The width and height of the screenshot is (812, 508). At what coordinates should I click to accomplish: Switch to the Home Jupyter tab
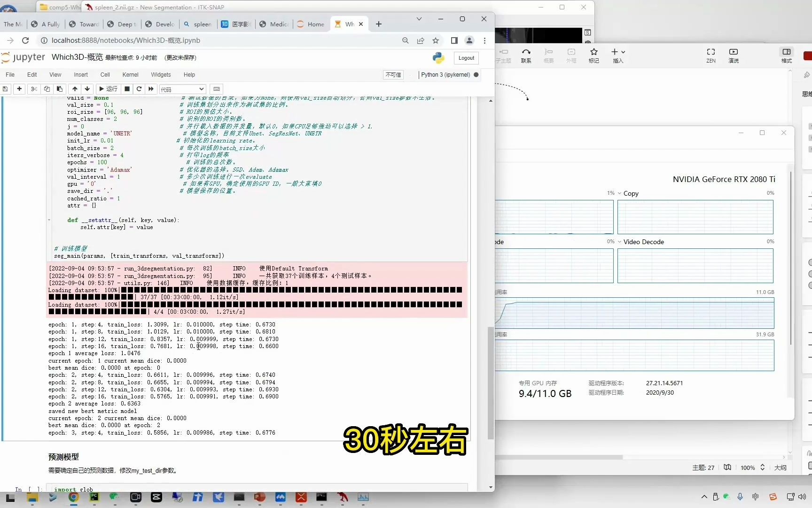pos(311,24)
